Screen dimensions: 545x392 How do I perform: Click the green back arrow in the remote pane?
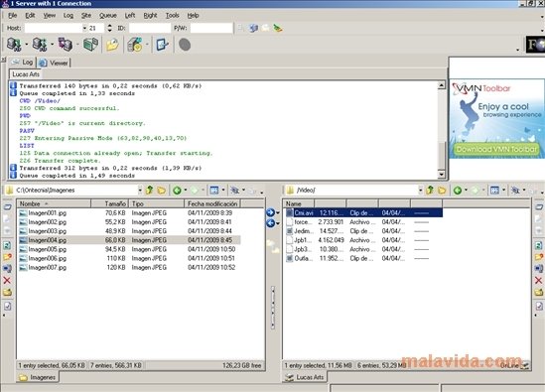(458, 191)
